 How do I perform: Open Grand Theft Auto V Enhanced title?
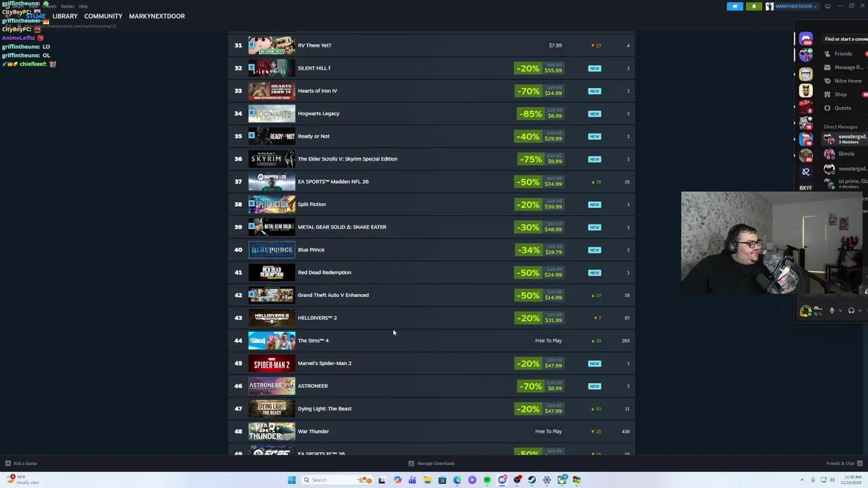pos(333,295)
